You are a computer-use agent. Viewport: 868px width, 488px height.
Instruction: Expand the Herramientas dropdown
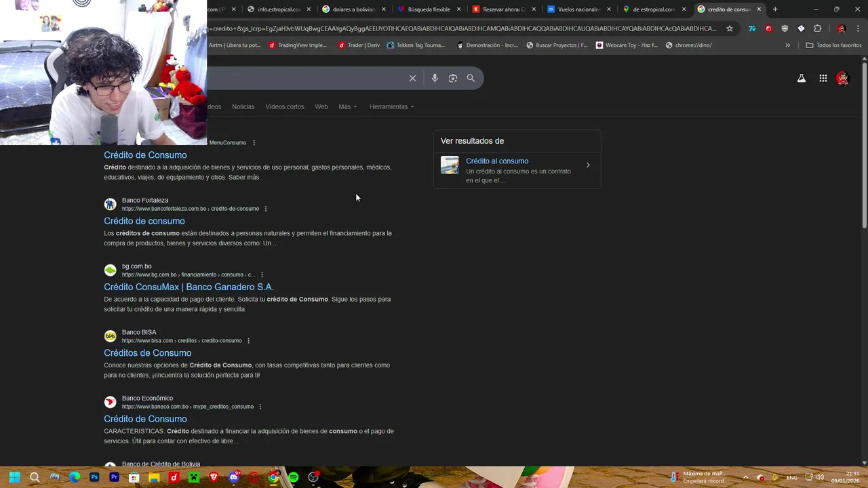pyautogui.click(x=391, y=106)
